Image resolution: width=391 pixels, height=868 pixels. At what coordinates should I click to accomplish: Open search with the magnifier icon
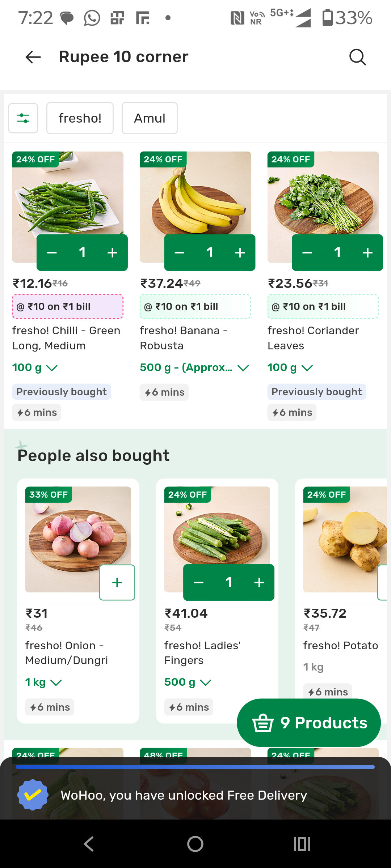[357, 57]
